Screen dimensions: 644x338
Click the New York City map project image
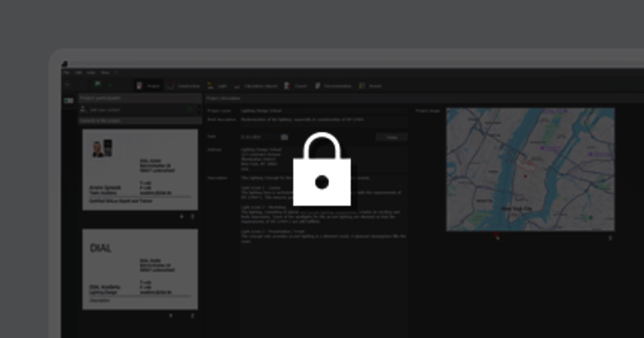pyautogui.click(x=530, y=170)
